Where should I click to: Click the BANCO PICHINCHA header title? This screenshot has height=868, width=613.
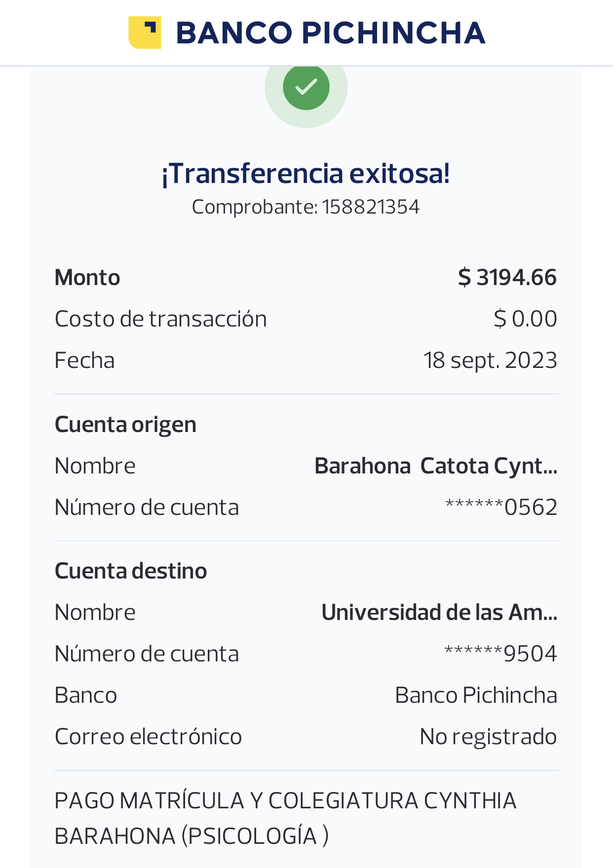pos(331,33)
